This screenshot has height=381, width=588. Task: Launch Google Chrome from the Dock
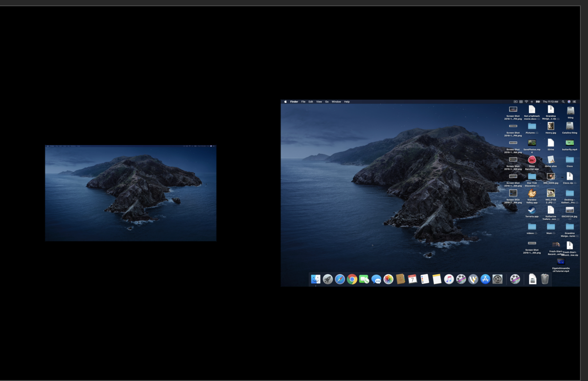click(x=352, y=279)
